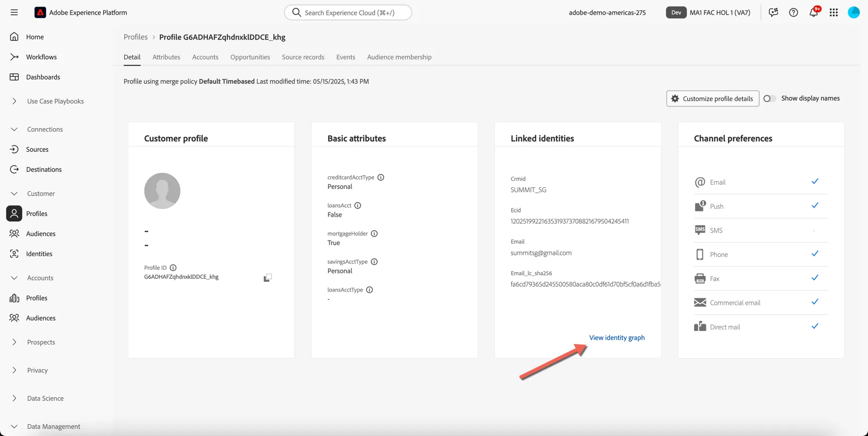This screenshot has height=436, width=868.
Task: Click Customize profile details button
Action: (712, 98)
